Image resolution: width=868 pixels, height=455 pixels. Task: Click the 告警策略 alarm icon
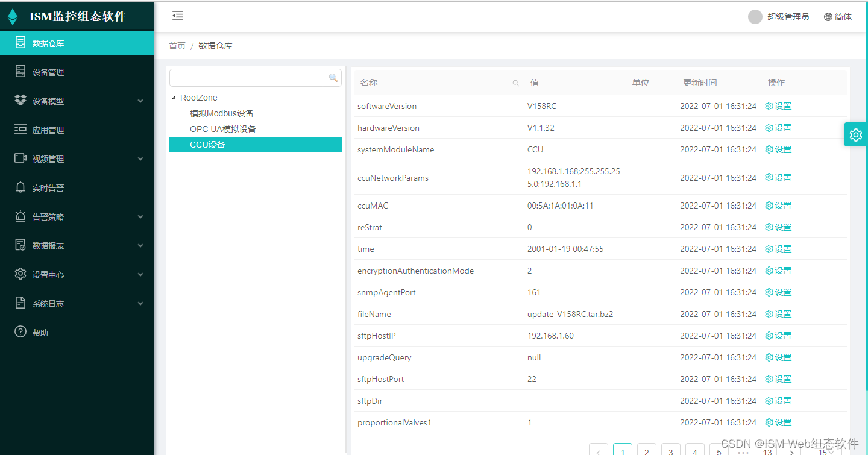tap(20, 216)
